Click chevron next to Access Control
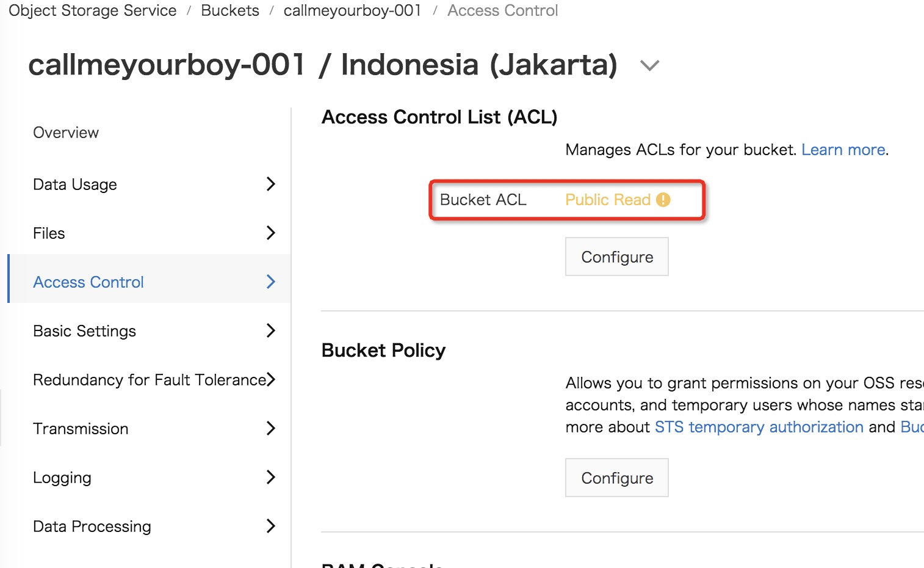Image resolution: width=924 pixels, height=568 pixels. 271,282
